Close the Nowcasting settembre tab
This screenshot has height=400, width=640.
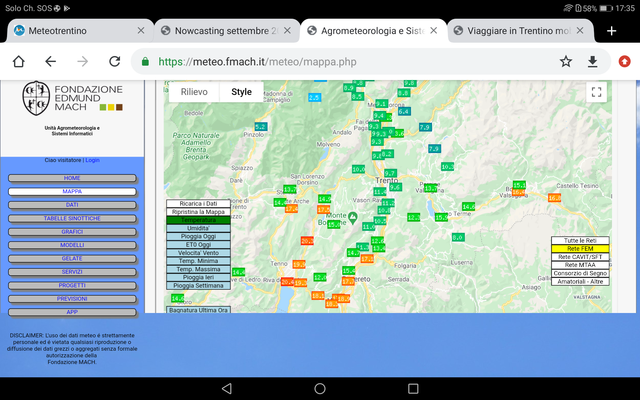point(287,31)
